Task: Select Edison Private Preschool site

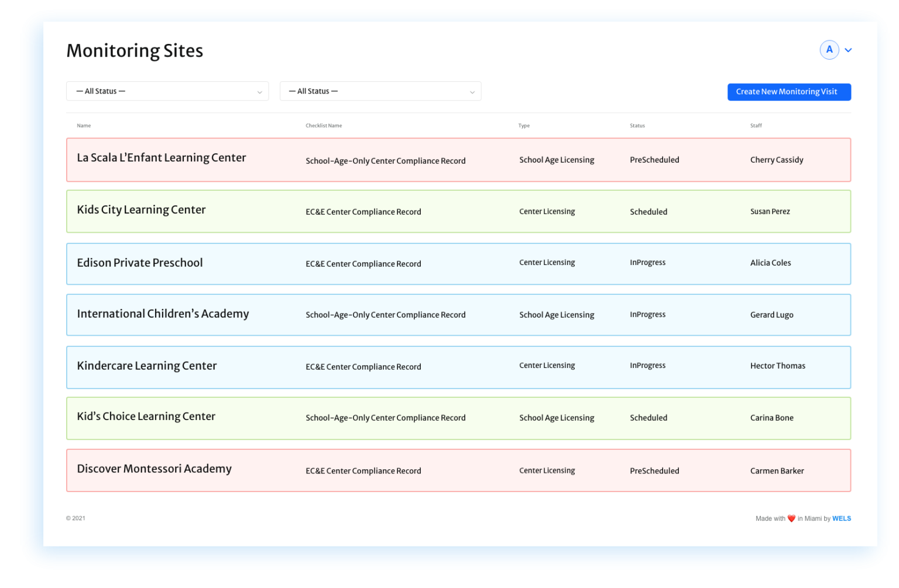Action: (140, 263)
